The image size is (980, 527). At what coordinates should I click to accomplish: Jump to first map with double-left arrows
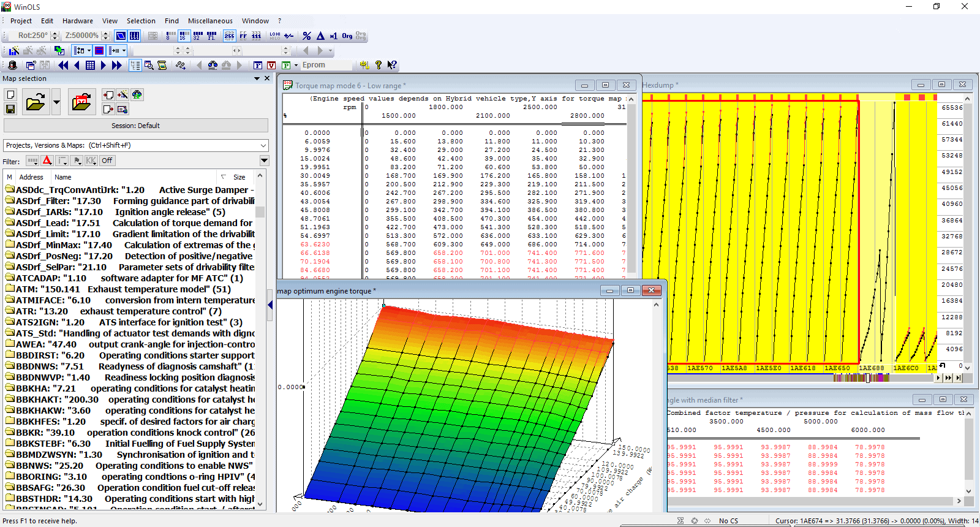click(x=63, y=65)
